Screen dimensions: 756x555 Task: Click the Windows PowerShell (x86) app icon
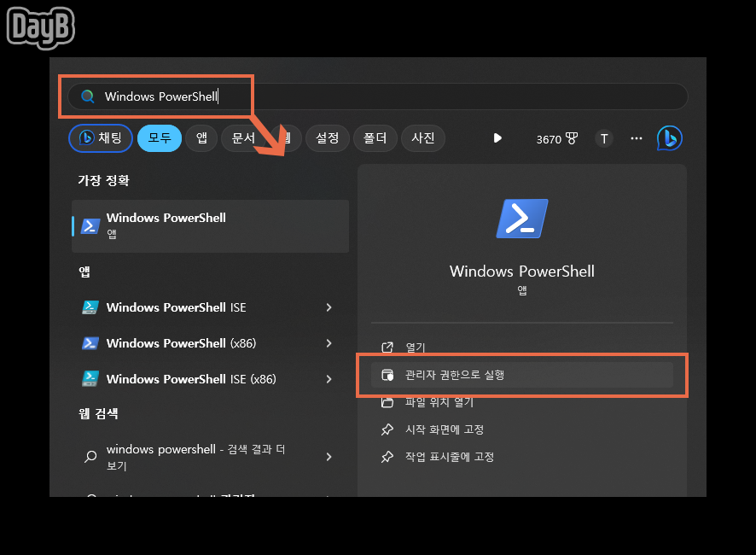pyautogui.click(x=90, y=343)
